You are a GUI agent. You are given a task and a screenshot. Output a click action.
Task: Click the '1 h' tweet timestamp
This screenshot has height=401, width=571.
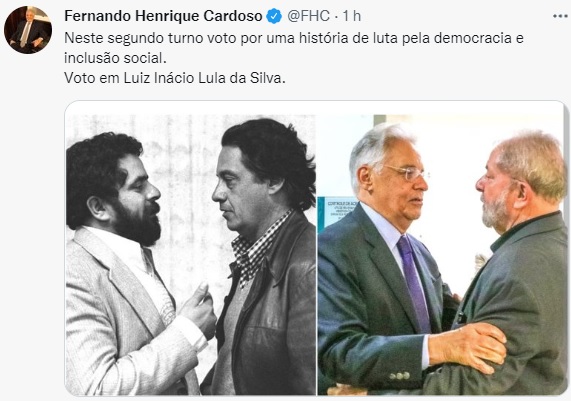point(351,16)
